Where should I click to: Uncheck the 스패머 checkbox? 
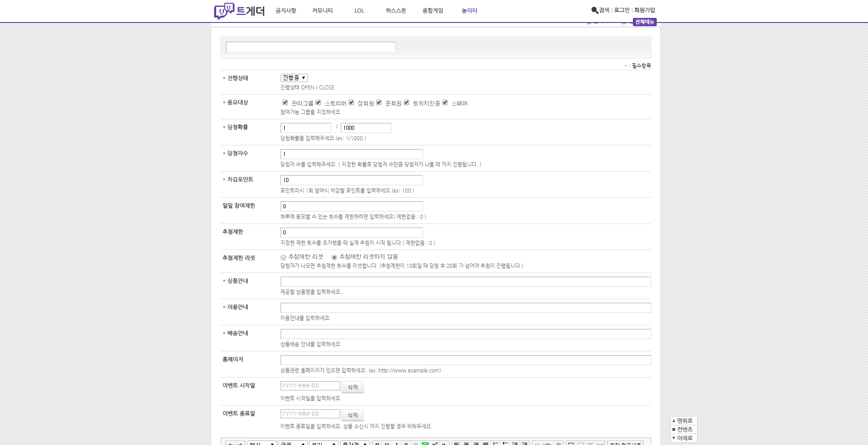click(445, 102)
